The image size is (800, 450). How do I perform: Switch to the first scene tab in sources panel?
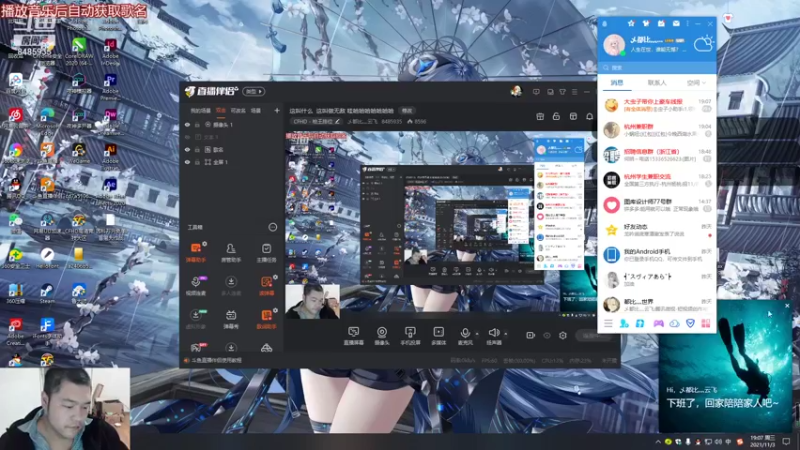(201, 111)
